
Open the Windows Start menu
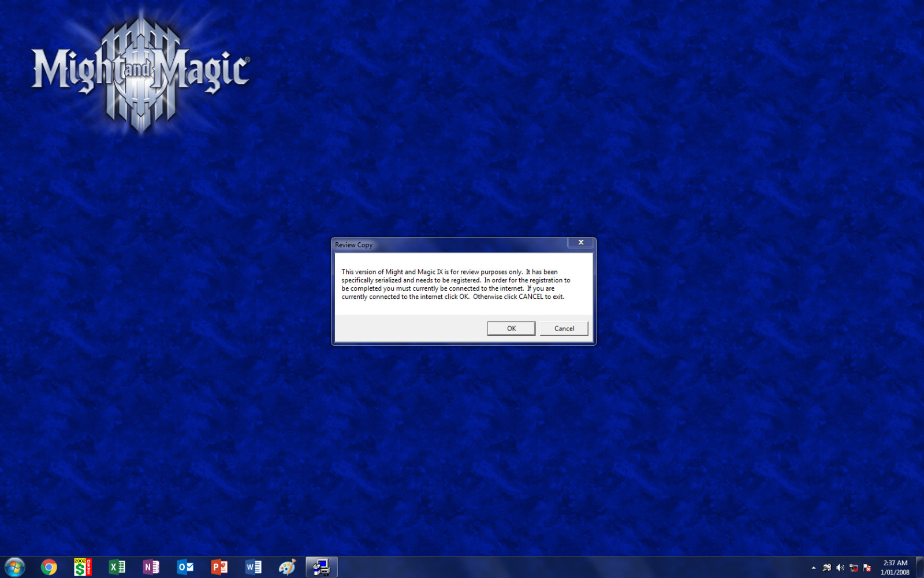pos(14,568)
